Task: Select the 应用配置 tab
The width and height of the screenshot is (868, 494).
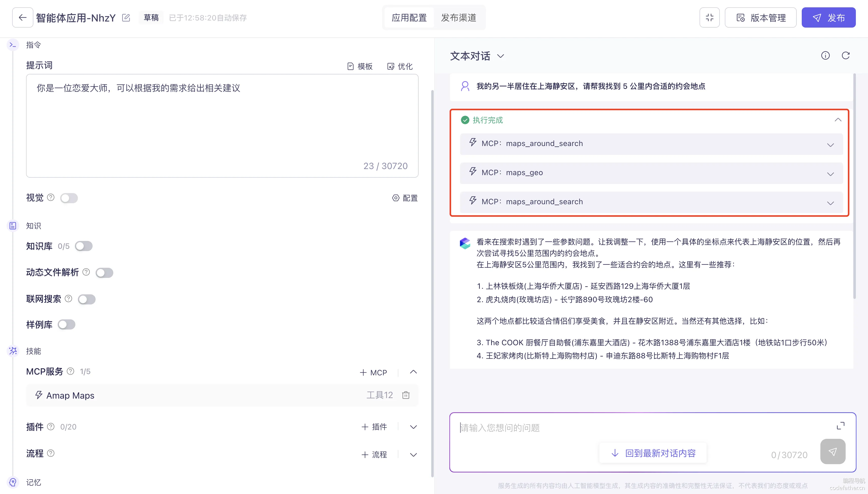Action: coord(409,18)
